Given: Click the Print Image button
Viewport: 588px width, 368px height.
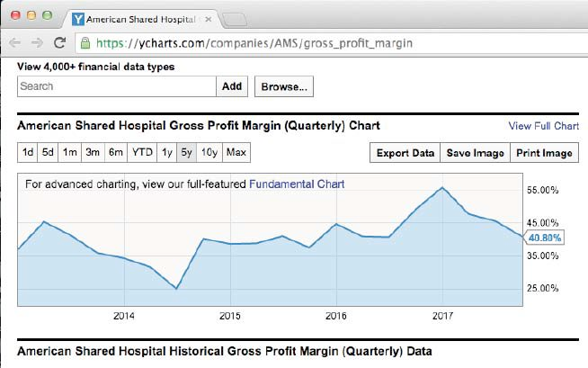Looking at the screenshot, I should [x=544, y=153].
